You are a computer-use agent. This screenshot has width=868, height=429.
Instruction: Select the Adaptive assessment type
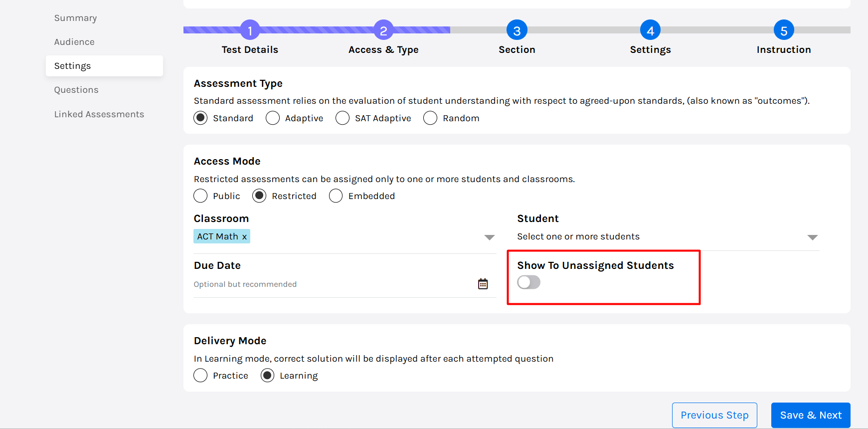click(273, 118)
